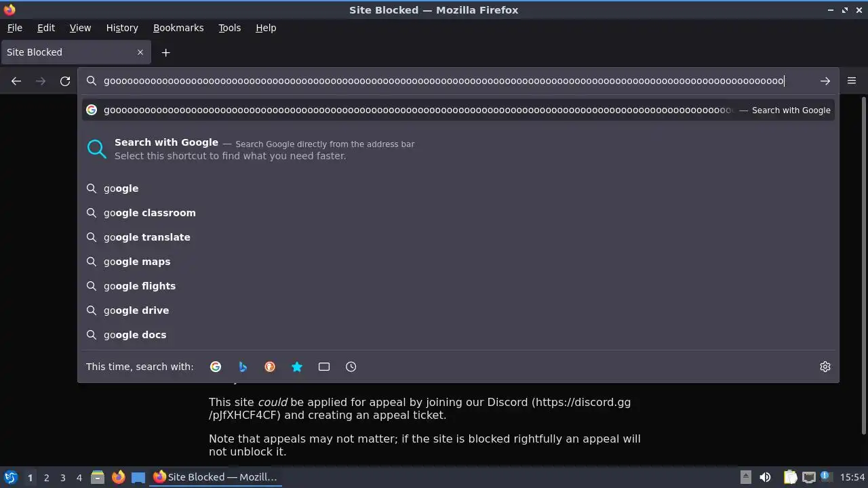Open search settings gear icon
This screenshot has height=488, width=868.
[x=825, y=367]
